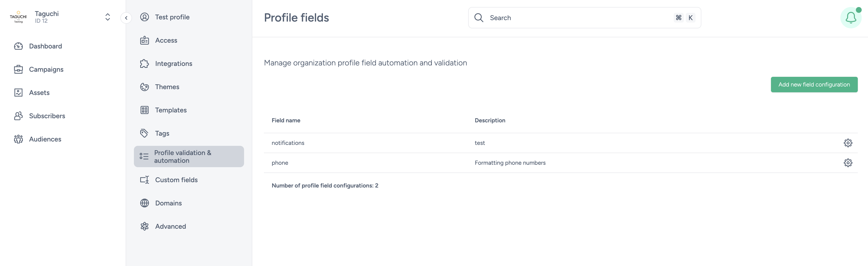The width and height of the screenshot is (868, 266).
Task: Click the Test profile user icon
Action: pyautogui.click(x=145, y=17)
